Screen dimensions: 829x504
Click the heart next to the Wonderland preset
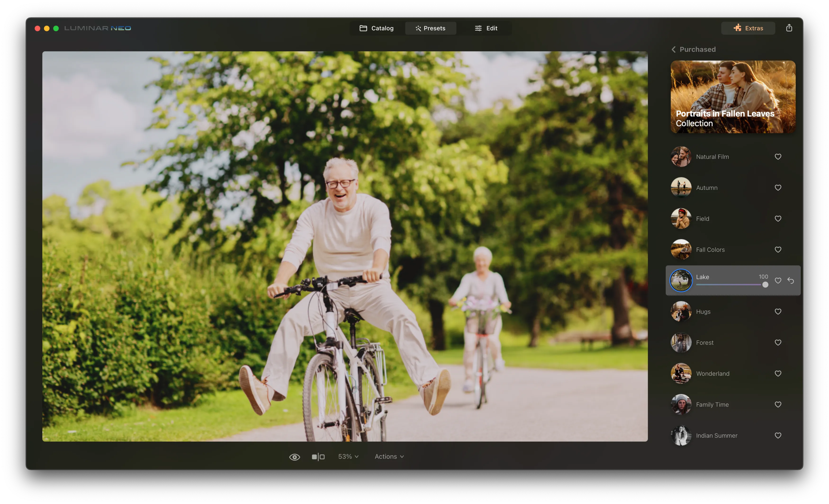778,374
